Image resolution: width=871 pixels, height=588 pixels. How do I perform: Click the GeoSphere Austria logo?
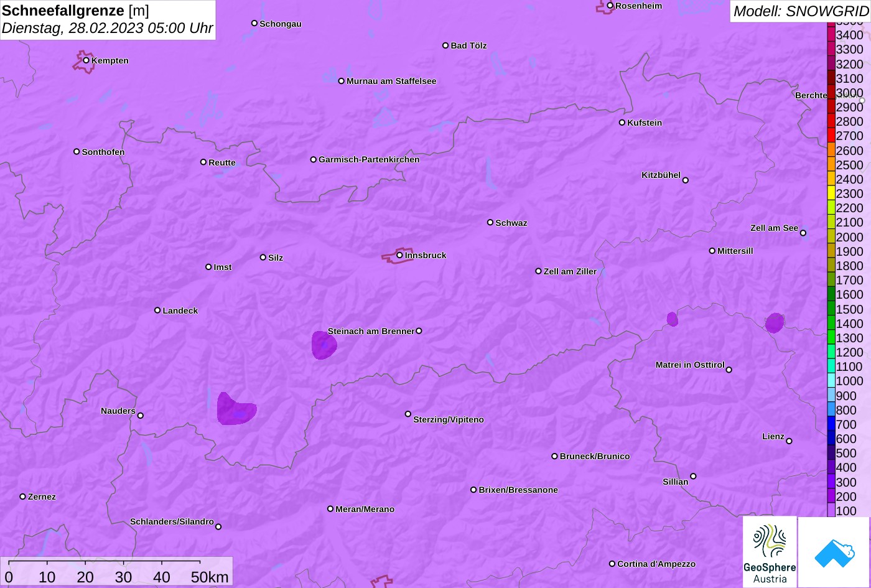pyautogui.click(x=770, y=551)
